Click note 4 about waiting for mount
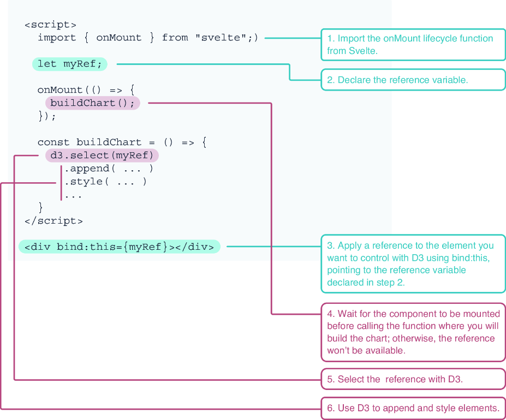The image size is (506, 420). click(x=413, y=332)
